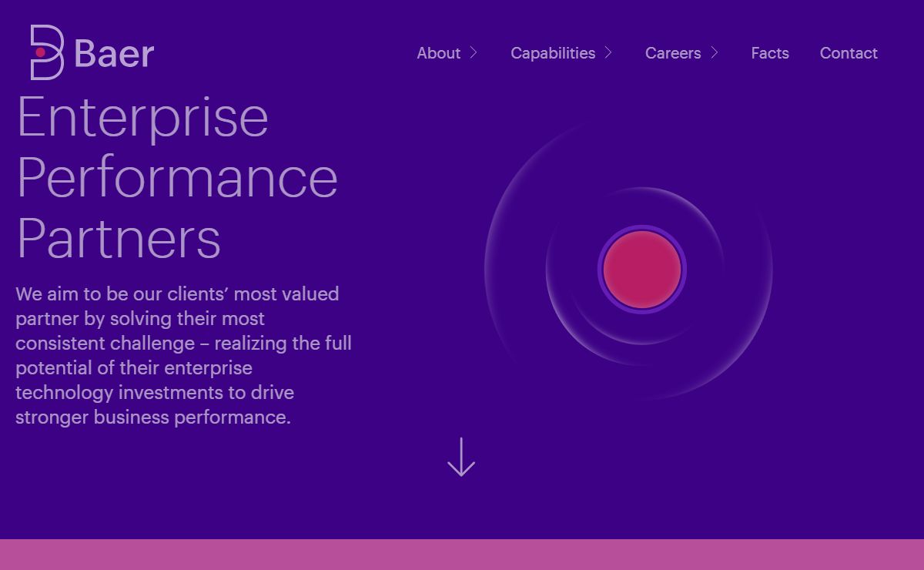Click the word Enterprise in headline
The image size is (924, 570).
142,117
